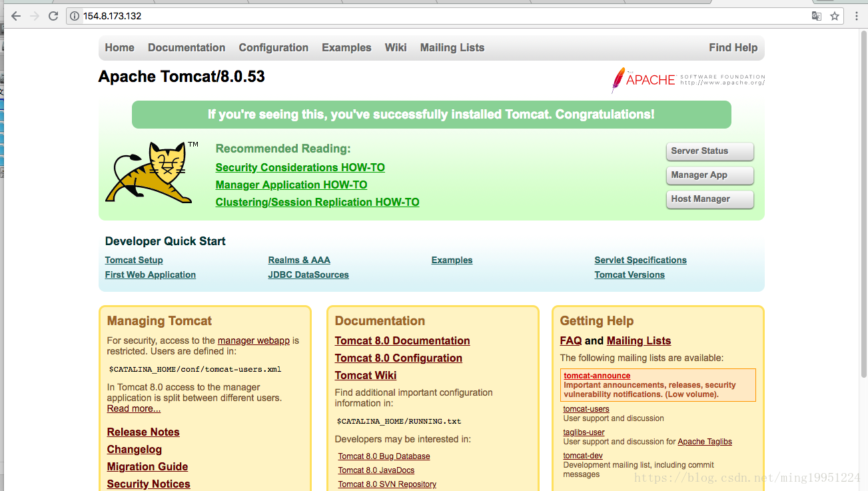The height and width of the screenshot is (491, 868).
Task: Open the Release Notes link
Action: click(x=143, y=432)
